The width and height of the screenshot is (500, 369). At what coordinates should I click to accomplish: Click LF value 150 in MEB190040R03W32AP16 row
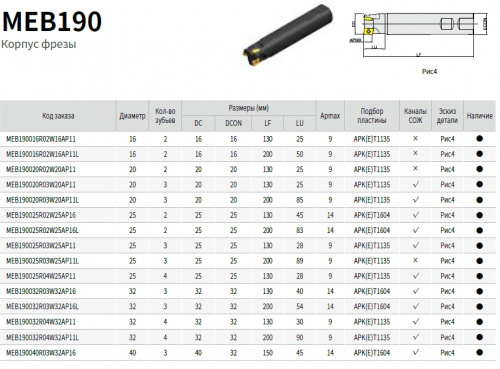pyautogui.click(x=268, y=353)
